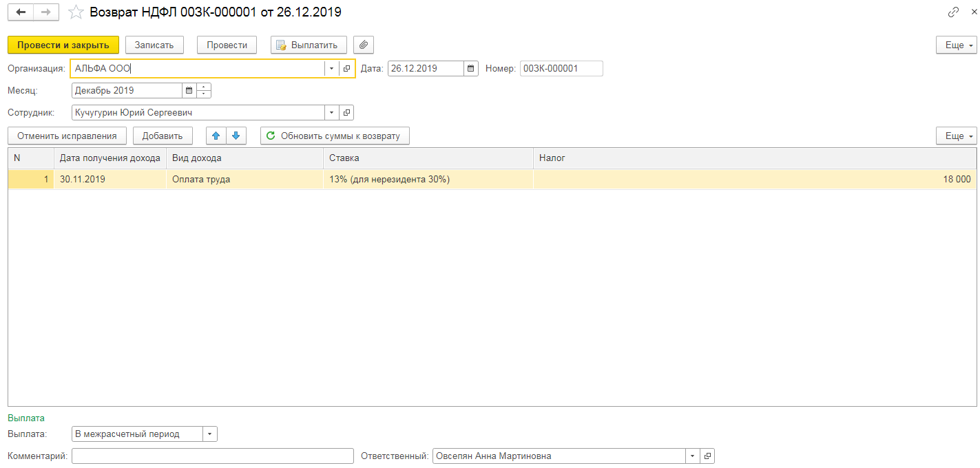Open the table Еще menu
Viewport: 980px width, 468px height.
(956, 136)
